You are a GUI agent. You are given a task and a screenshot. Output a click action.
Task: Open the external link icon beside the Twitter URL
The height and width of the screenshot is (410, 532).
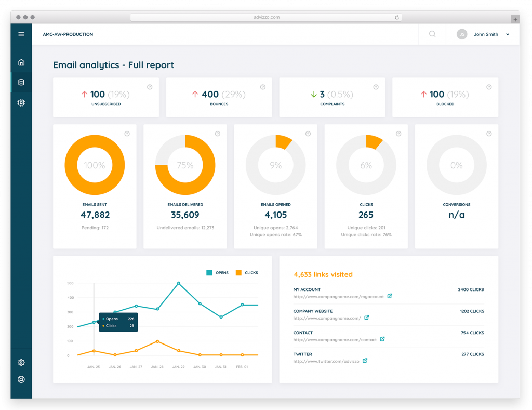[x=364, y=361]
